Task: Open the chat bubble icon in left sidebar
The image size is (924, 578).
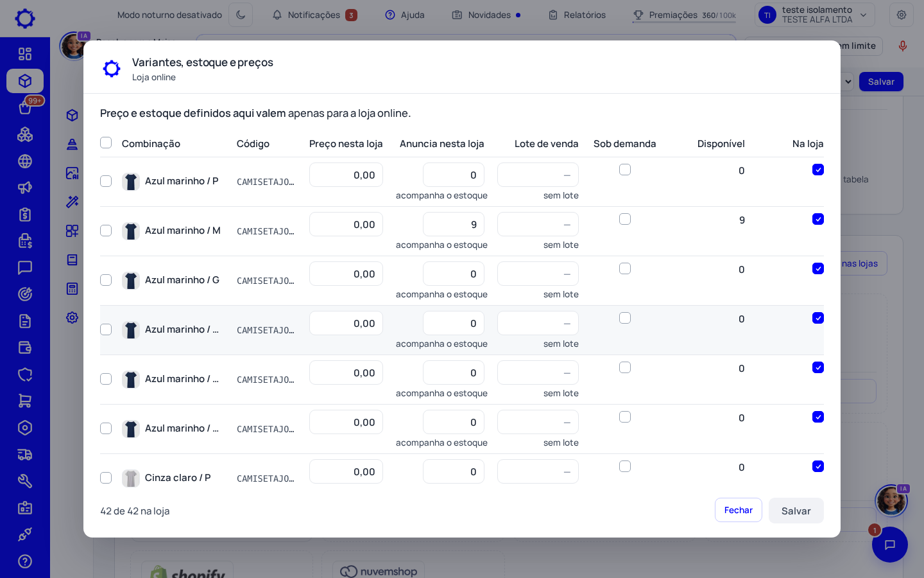Action: [x=25, y=267]
